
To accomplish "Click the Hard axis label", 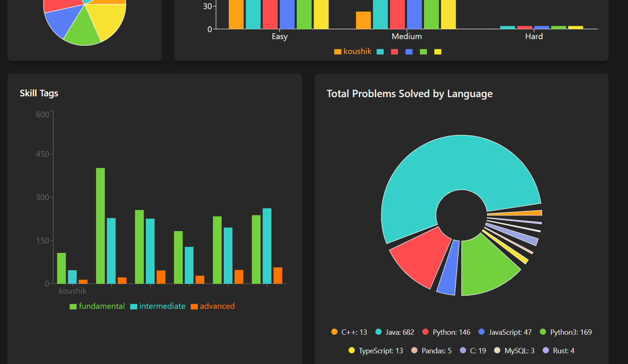I will [534, 37].
